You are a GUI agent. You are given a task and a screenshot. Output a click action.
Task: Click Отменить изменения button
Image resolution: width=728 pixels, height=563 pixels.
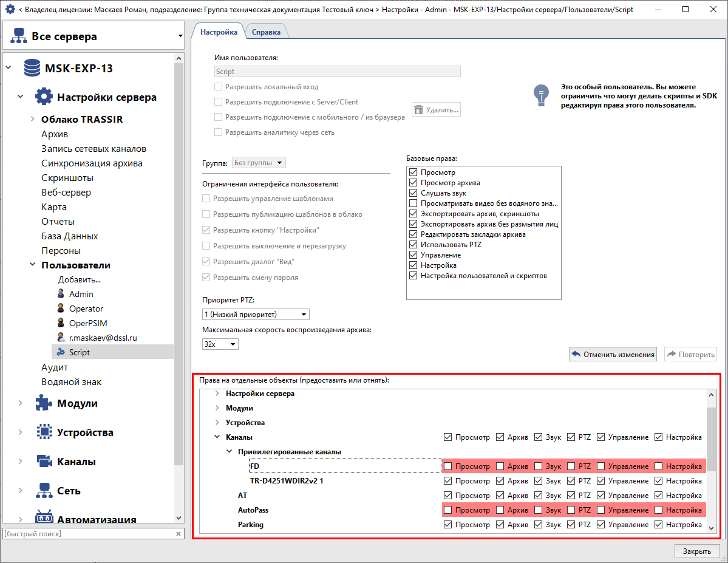click(613, 354)
